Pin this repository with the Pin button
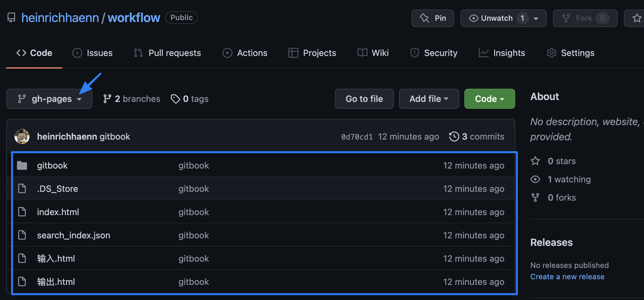The image size is (644, 300). (x=433, y=18)
